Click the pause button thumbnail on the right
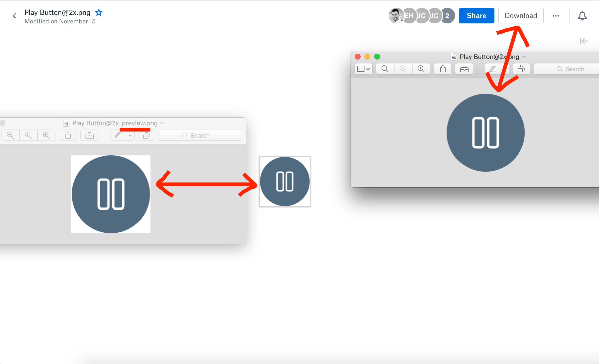This screenshot has height=364, width=599. click(x=285, y=181)
